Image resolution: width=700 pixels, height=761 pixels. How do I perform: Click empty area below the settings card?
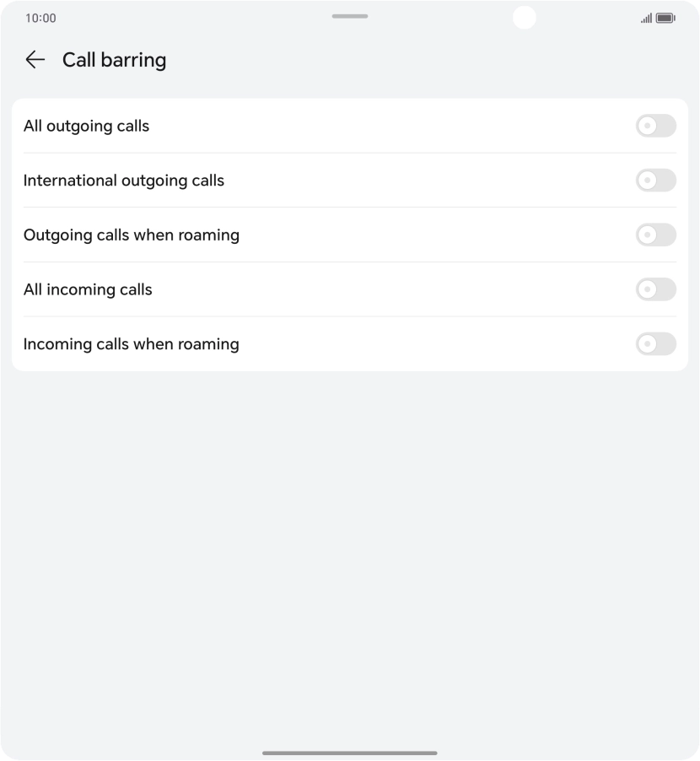(350, 548)
